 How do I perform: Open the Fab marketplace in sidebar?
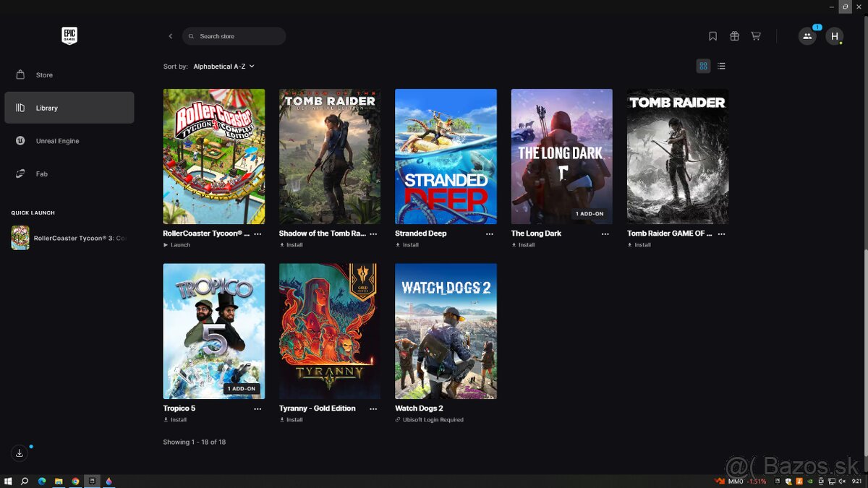[x=42, y=174]
